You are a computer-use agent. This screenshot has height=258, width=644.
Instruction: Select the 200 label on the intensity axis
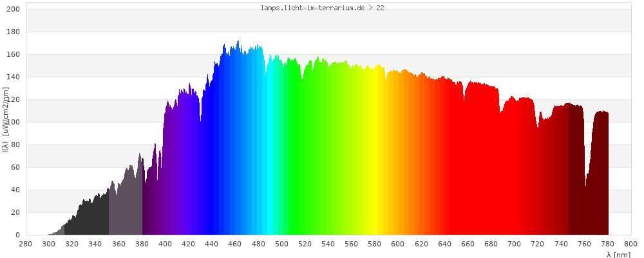[x=14, y=9]
